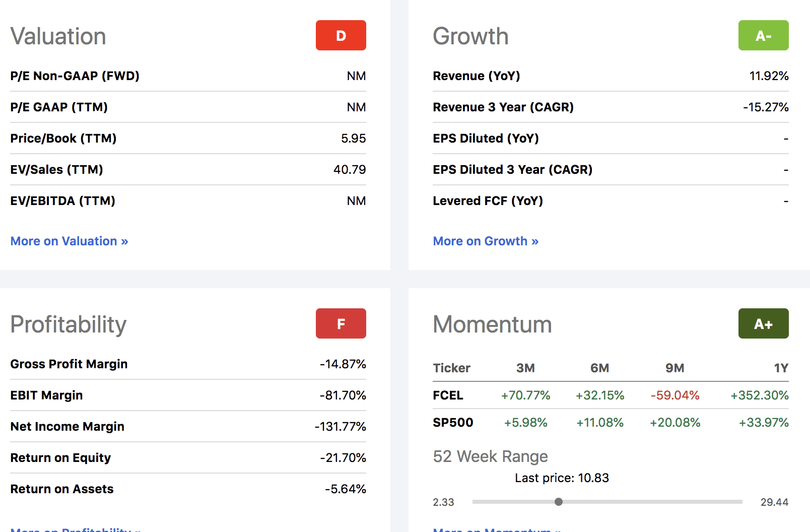The width and height of the screenshot is (810, 532).
Task: Select the 1Y momentum column header
Action: pyautogui.click(x=781, y=368)
